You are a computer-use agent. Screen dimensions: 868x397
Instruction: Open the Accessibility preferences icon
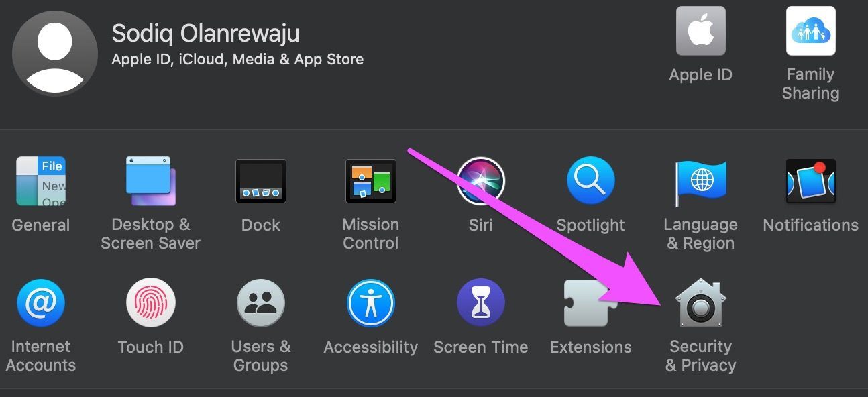pos(370,303)
